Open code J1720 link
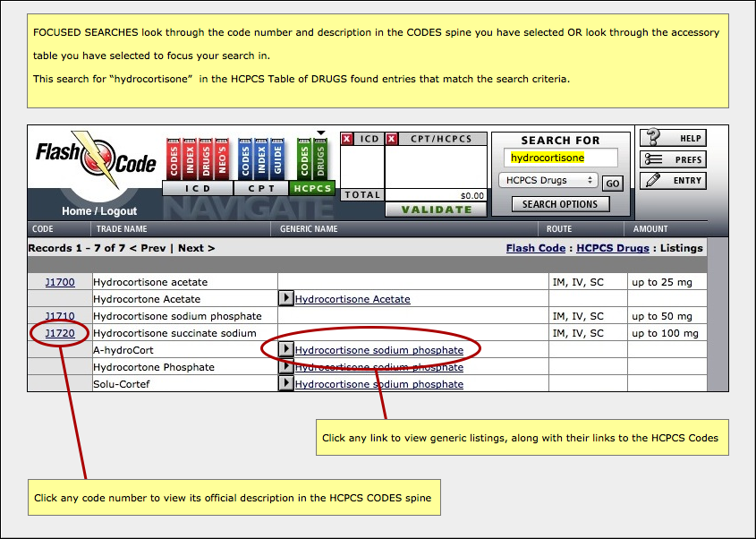Image resolution: width=756 pixels, height=539 pixels. [60, 333]
